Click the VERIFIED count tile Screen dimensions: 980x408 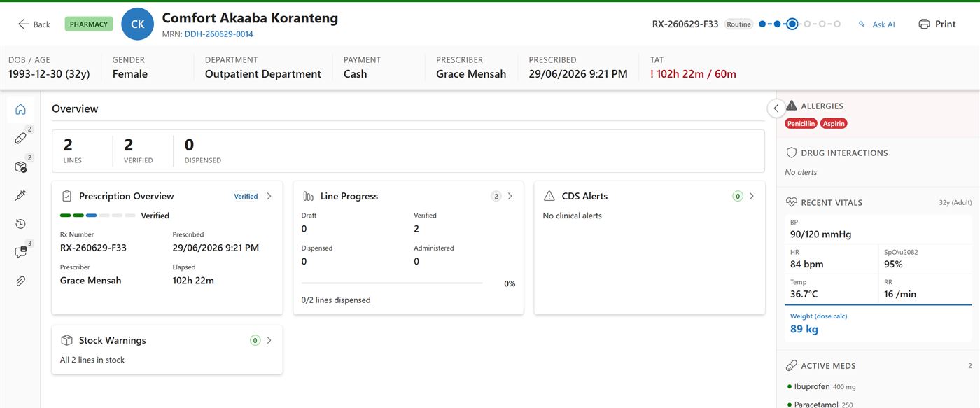(x=139, y=151)
